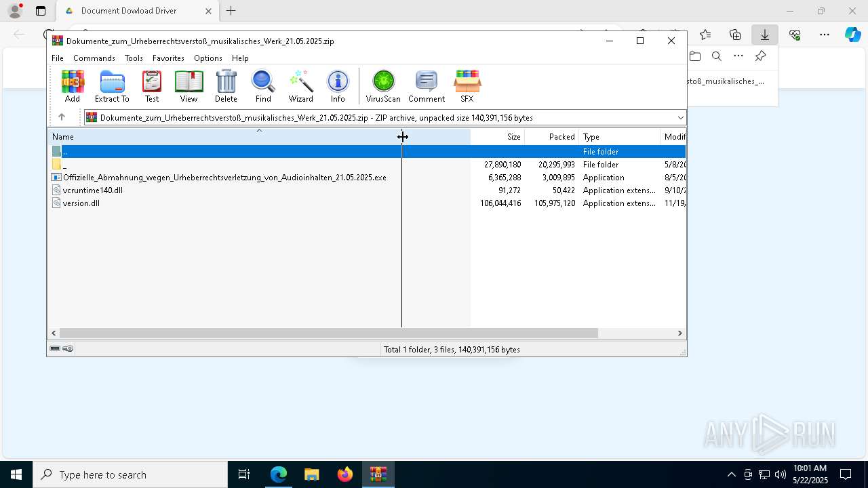
Task: Open the Help menu
Action: (x=240, y=58)
